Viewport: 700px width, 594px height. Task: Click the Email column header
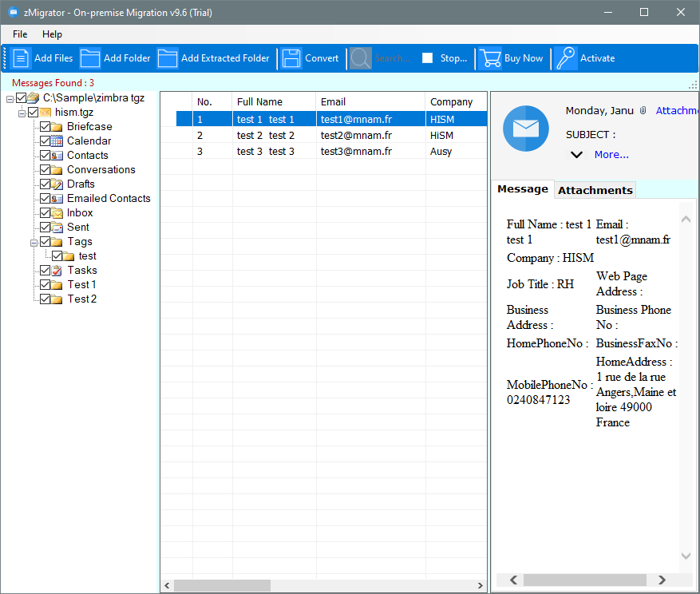pyautogui.click(x=370, y=102)
